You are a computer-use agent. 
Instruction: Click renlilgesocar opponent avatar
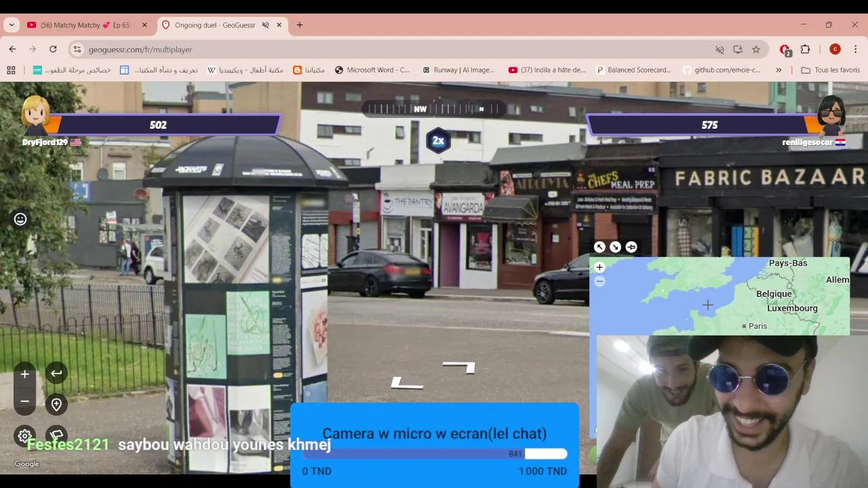click(831, 115)
